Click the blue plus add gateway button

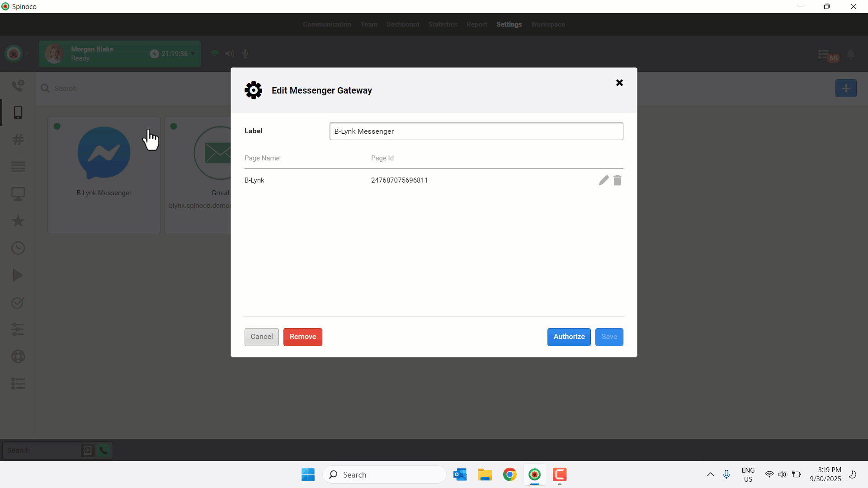pyautogui.click(x=846, y=88)
